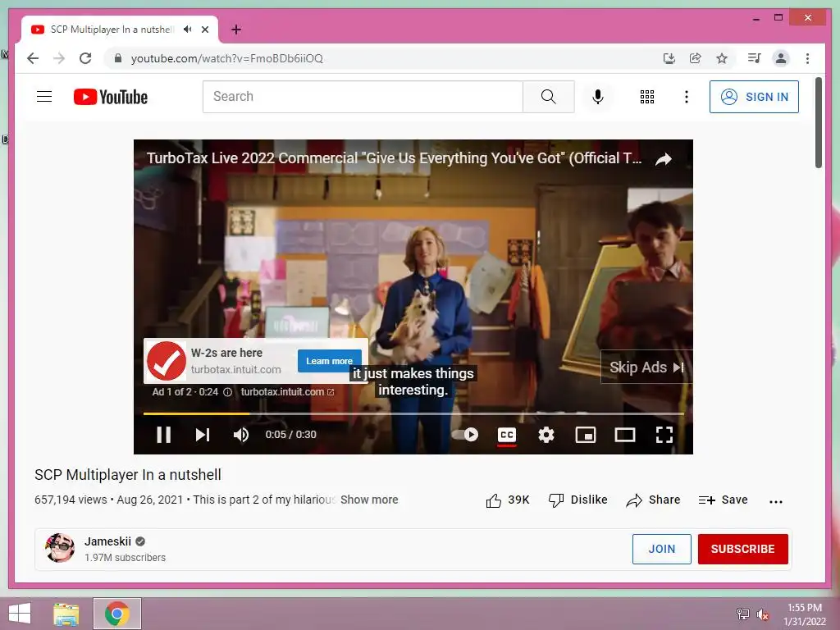Activate voice search microphone

point(598,97)
